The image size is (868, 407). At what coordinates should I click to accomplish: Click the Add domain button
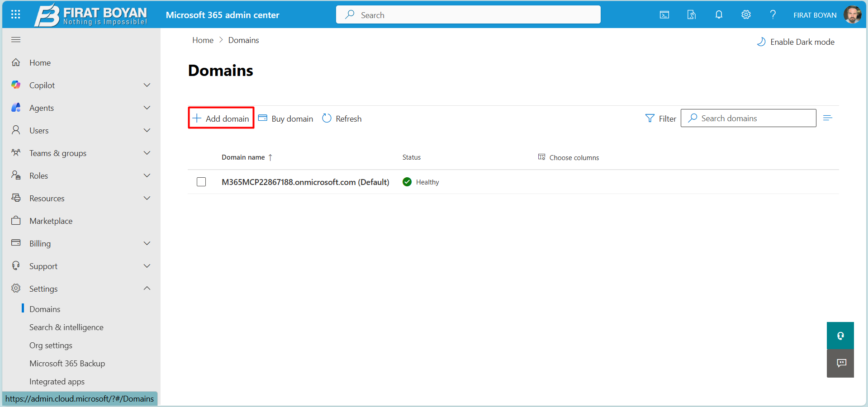[221, 118]
